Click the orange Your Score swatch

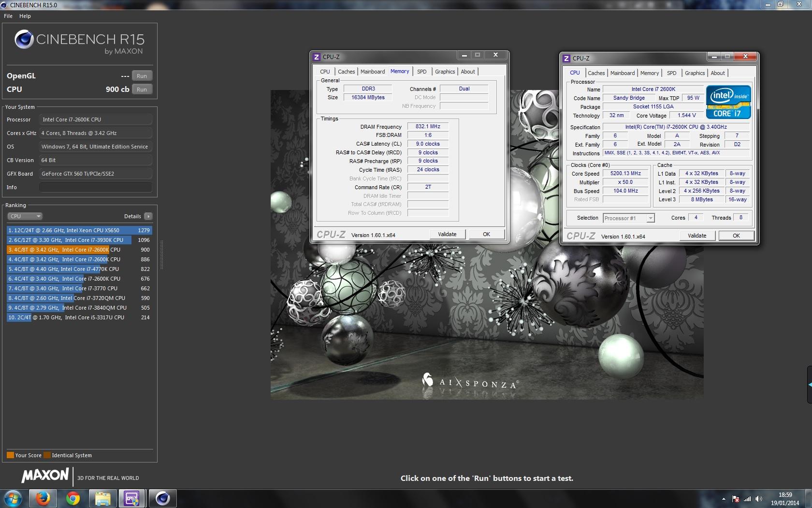10,455
